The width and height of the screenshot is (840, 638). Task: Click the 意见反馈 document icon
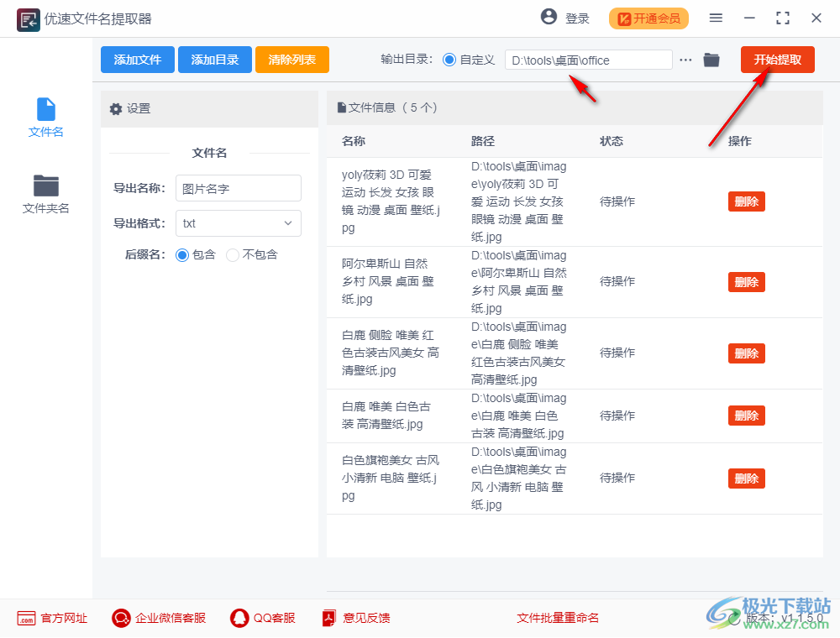tap(328, 618)
